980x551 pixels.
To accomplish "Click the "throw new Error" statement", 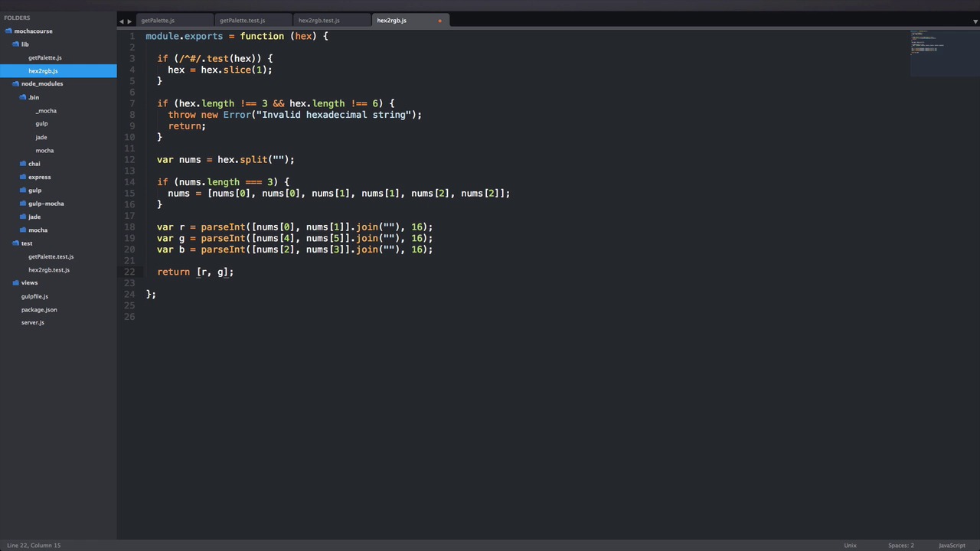I will (295, 115).
